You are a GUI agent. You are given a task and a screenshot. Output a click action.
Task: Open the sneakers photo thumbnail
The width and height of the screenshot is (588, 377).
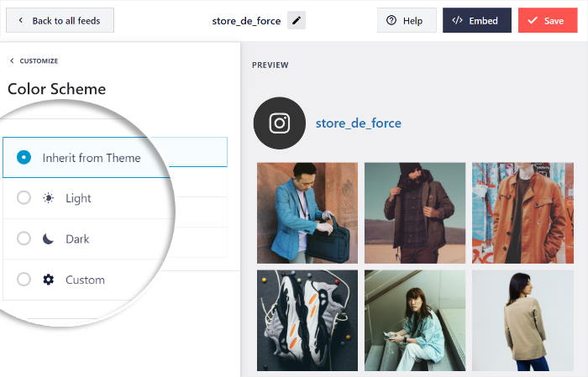tap(307, 320)
